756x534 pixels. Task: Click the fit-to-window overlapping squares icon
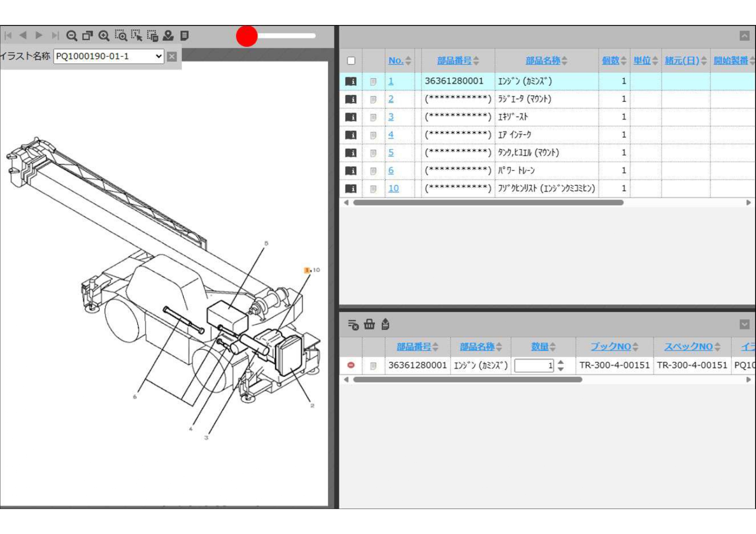click(x=88, y=36)
